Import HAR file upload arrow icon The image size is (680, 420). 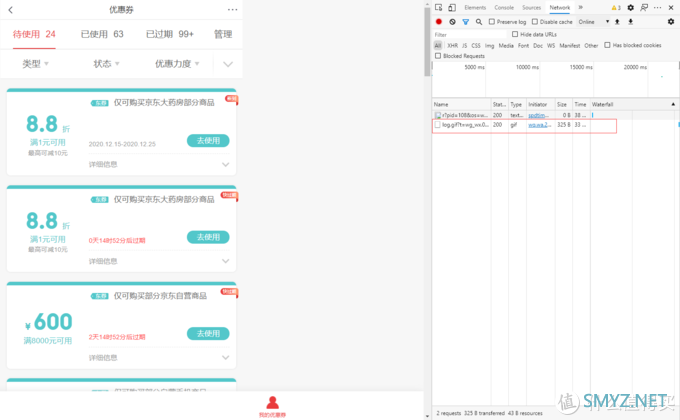click(617, 22)
